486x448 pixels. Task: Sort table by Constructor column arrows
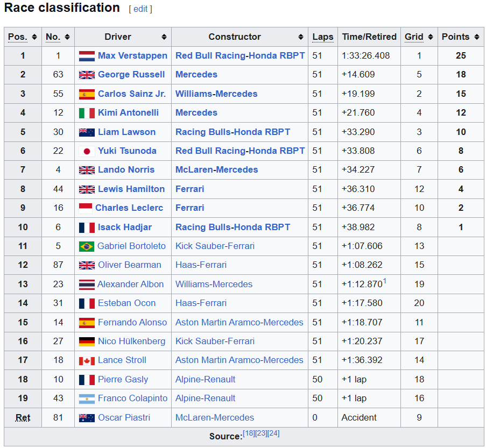point(301,37)
